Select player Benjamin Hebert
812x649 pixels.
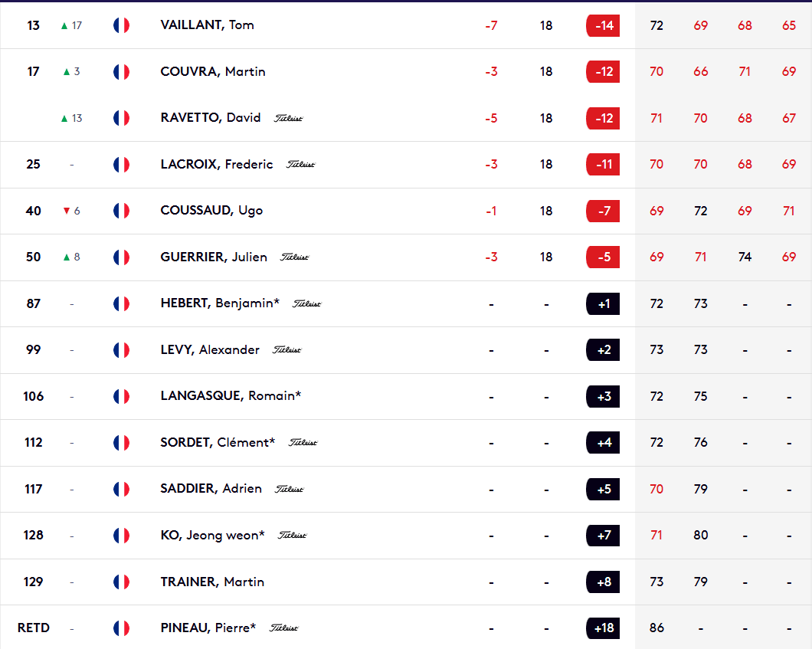point(218,303)
